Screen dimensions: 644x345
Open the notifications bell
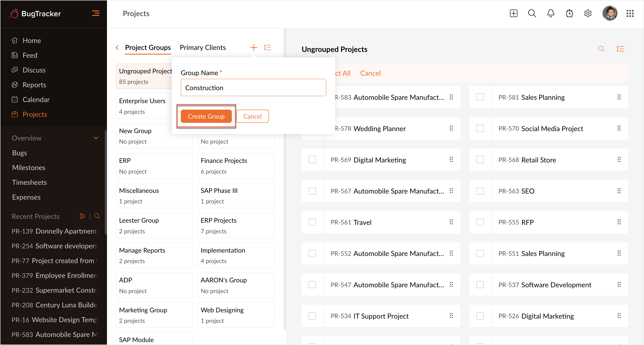(550, 13)
